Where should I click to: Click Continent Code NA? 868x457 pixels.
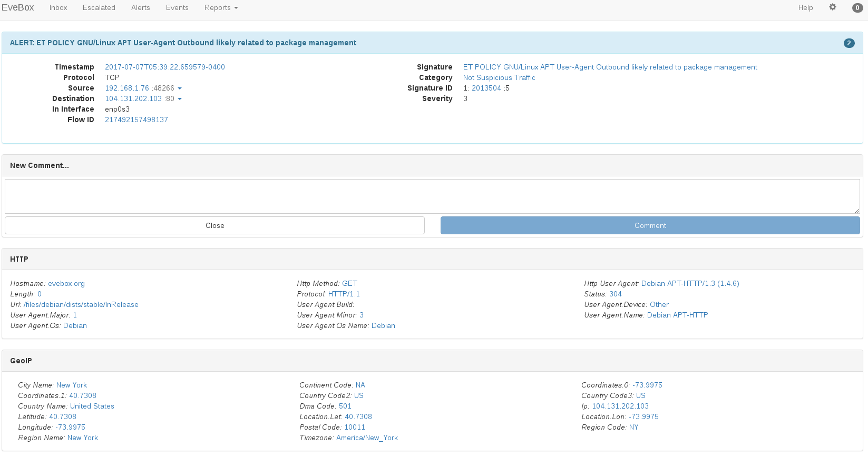click(360, 385)
